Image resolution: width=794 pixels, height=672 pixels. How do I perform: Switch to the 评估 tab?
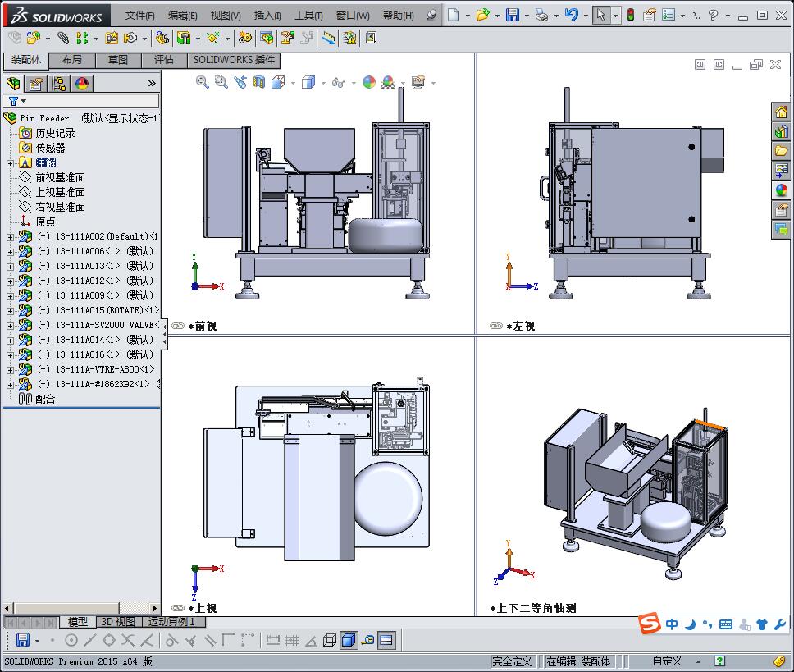(164, 60)
